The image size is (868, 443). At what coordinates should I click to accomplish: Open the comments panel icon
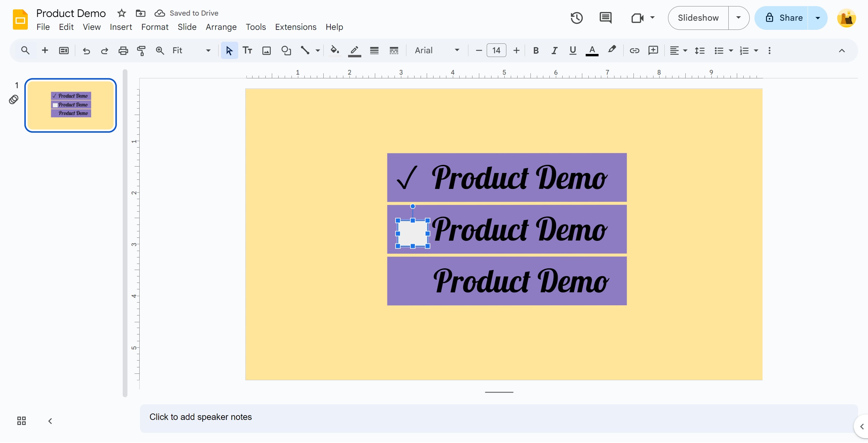[x=605, y=18]
